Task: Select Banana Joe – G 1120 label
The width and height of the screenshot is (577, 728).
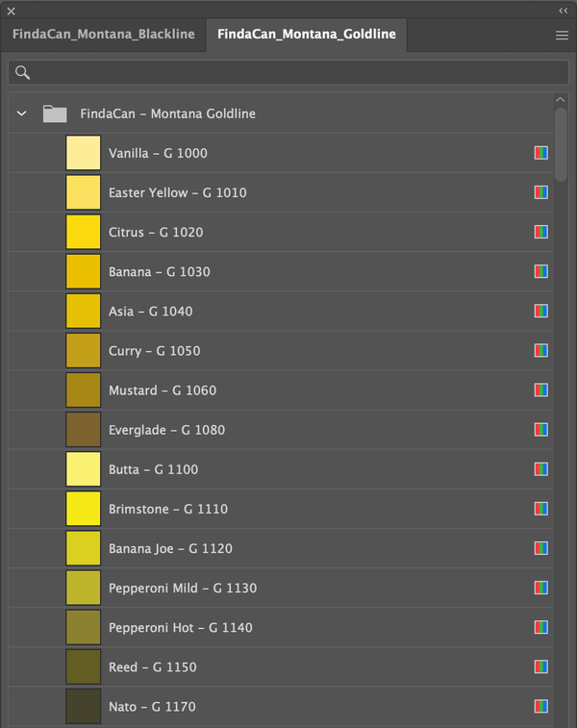Action: tap(170, 548)
